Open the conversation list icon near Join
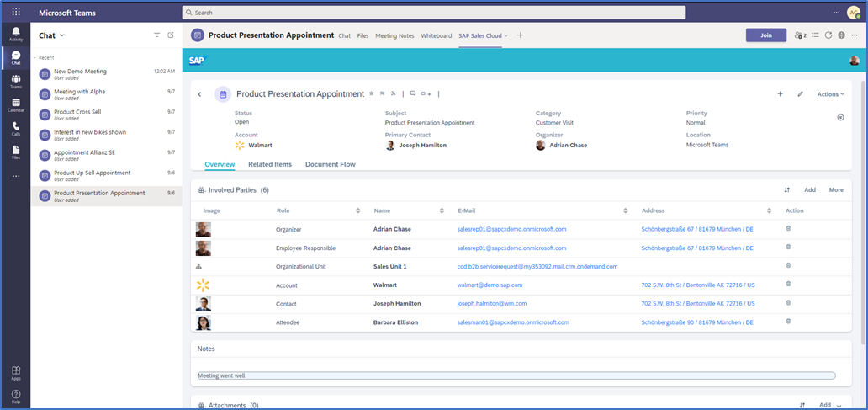This screenshot has height=410, width=868. point(815,35)
